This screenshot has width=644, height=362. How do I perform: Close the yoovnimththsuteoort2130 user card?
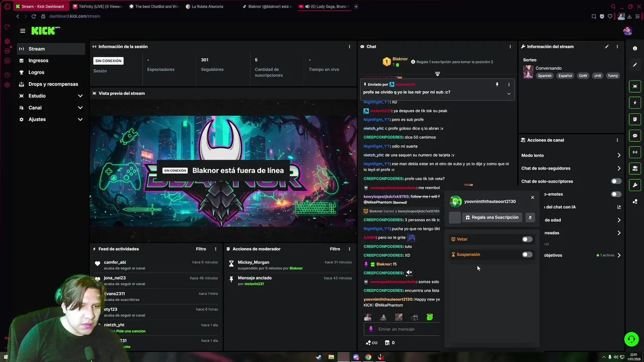532,197
